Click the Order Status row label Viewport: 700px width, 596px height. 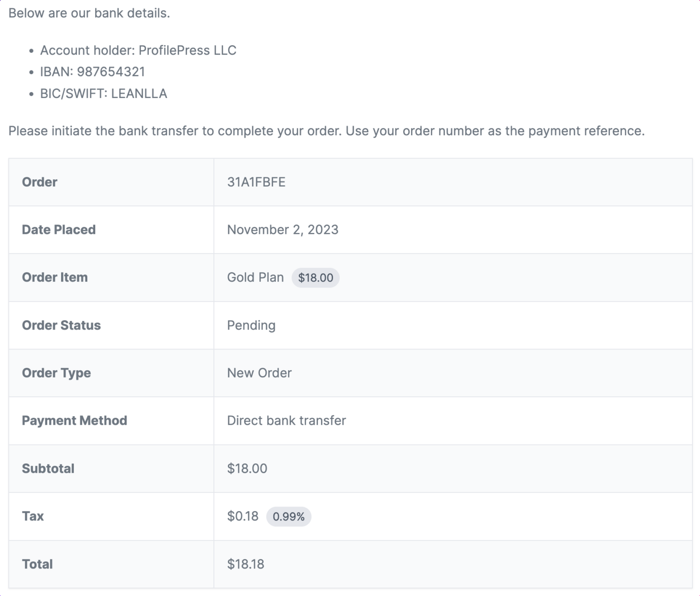61,325
